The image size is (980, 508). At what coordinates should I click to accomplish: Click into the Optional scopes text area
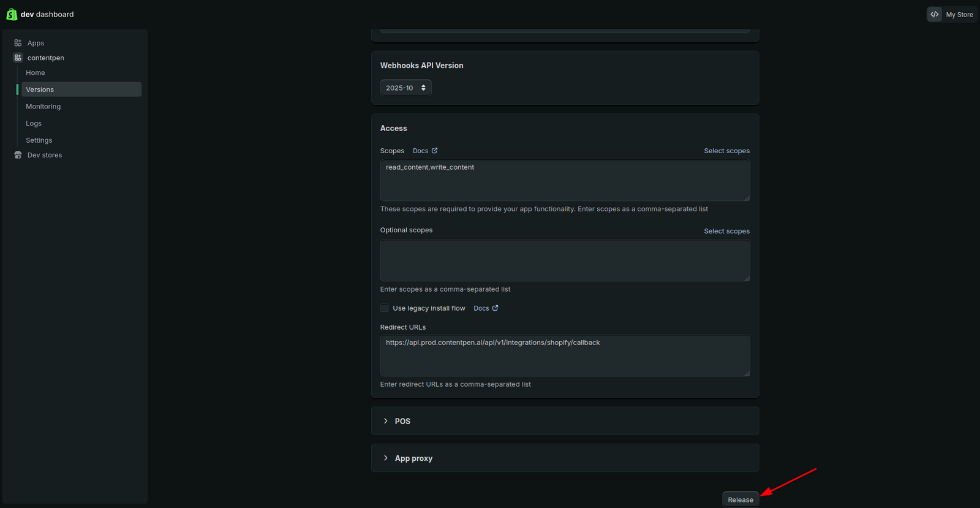pyautogui.click(x=565, y=260)
